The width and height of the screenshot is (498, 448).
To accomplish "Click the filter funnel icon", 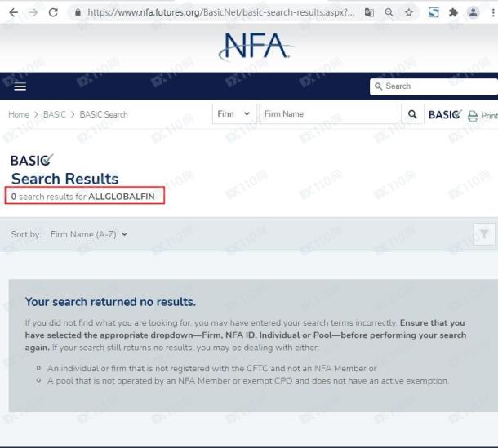I will [x=484, y=234].
